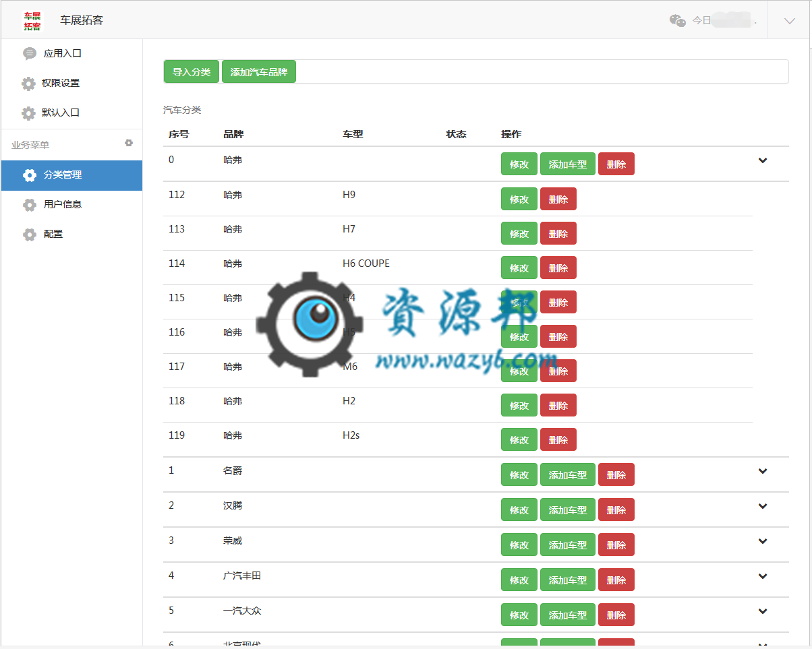Image resolution: width=812 pixels, height=649 pixels.
Task: Delete brand 荣威
Action: [616, 545]
